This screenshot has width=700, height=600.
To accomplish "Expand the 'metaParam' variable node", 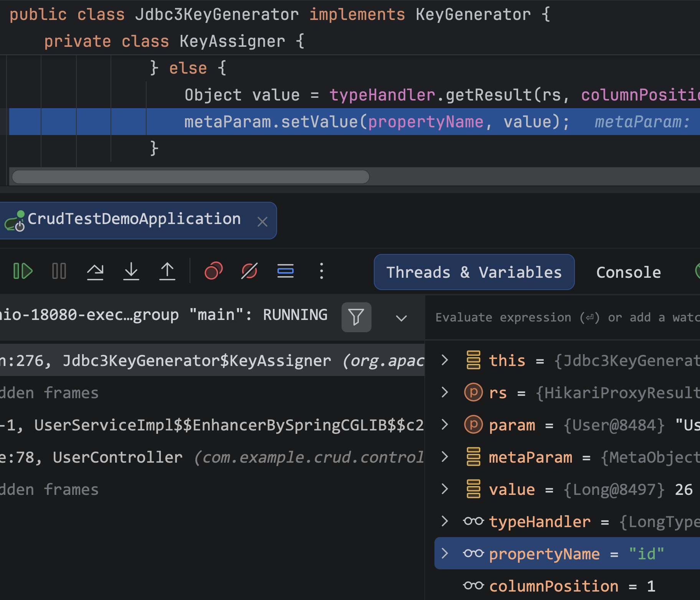I will point(445,457).
